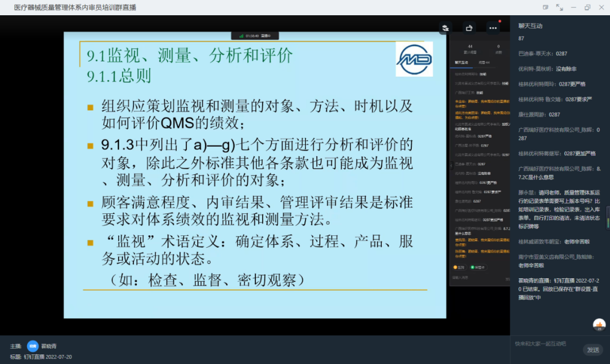Click the translate icon above the video
This screenshot has width=610, height=364.
coord(446,28)
